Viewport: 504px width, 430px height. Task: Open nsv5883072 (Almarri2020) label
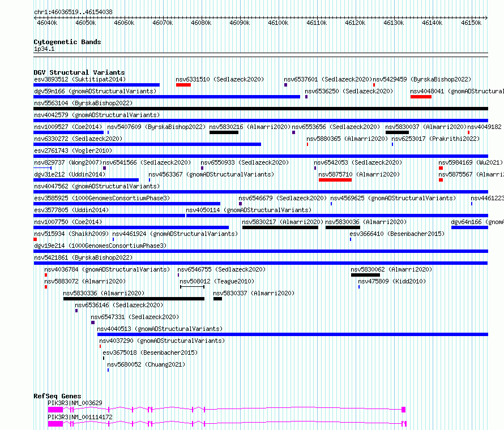pyautogui.click(x=85, y=281)
